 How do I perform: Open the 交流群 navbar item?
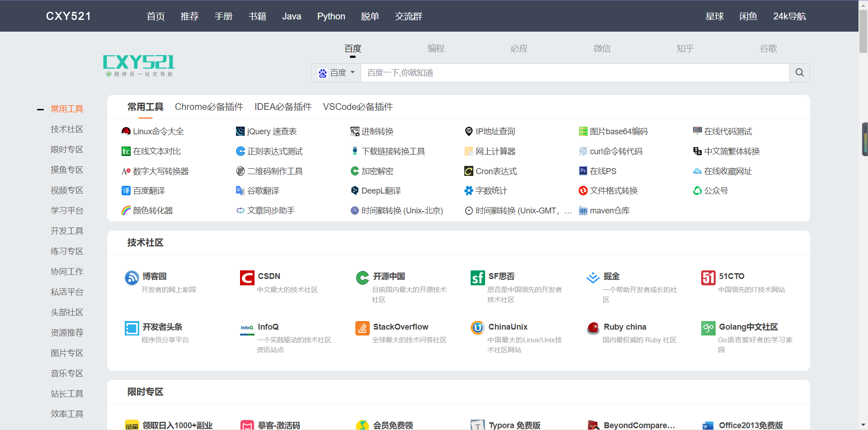[409, 16]
